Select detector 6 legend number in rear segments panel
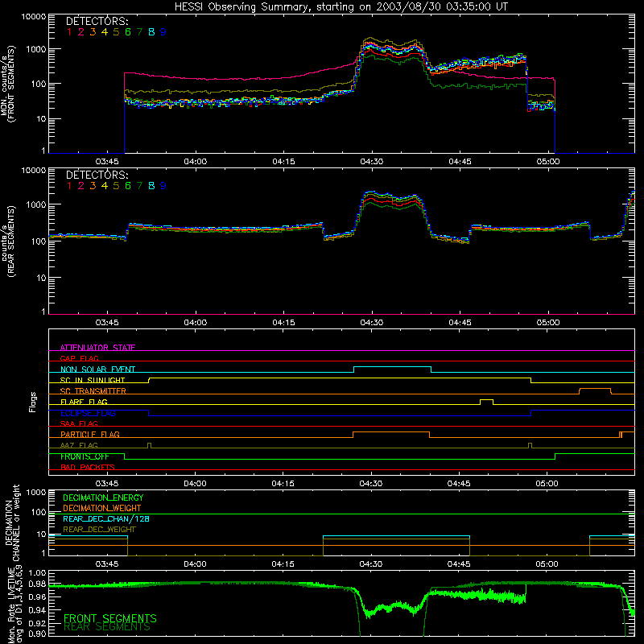Image resolution: width=644 pixels, height=644 pixels. pyautogui.click(x=128, y=186)
